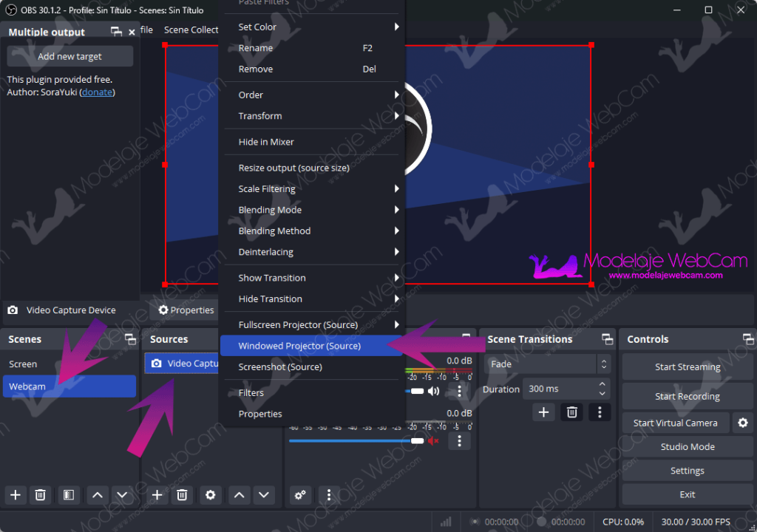
Task: Move the selected source down
Action: [264, 495]
